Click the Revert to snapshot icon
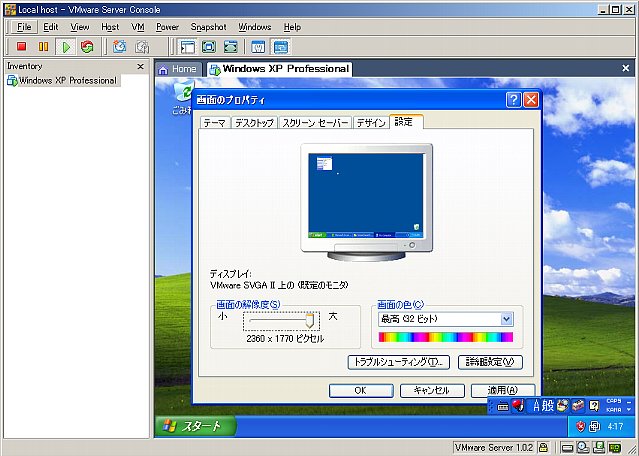 click(x=142, y=46)
